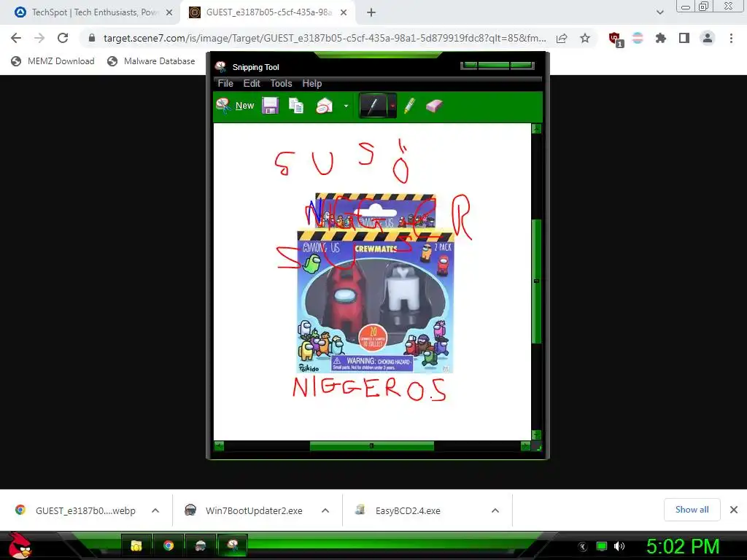The height and width of the screenshot is (560, 747).
Task: Open the file explorer taskbar icon
Action: tap(136, 545)
